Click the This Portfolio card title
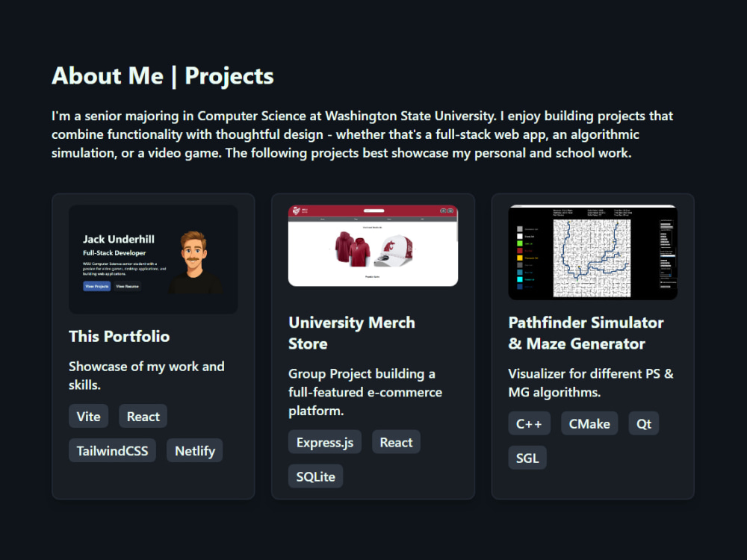Screen dimensions: 747x560 119,336
